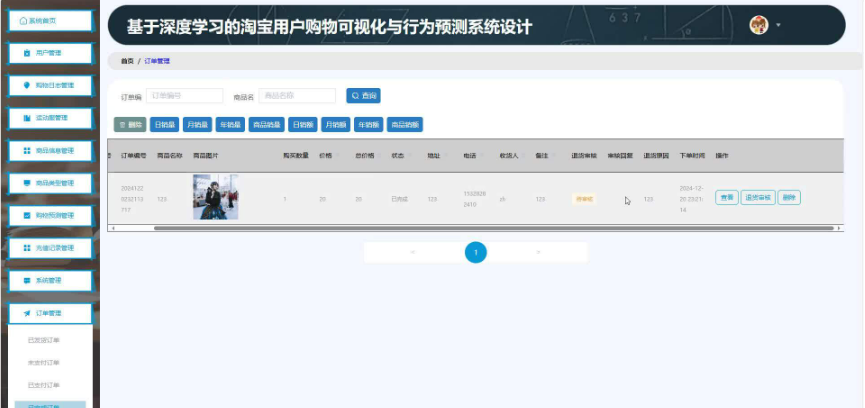The height and width of the screenshot is (408, 865).
Task: Click the magnifier icon on 查询 button
Action: [355, 96]
